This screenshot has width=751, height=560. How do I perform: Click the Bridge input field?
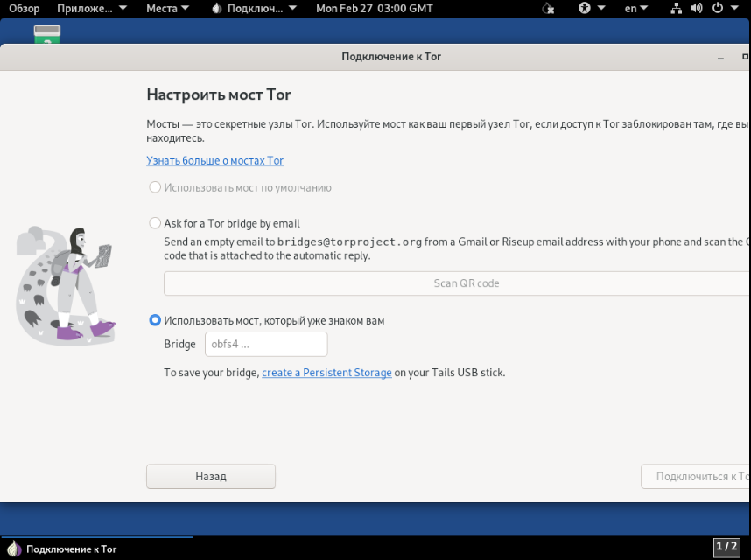(x=266, y=344)
